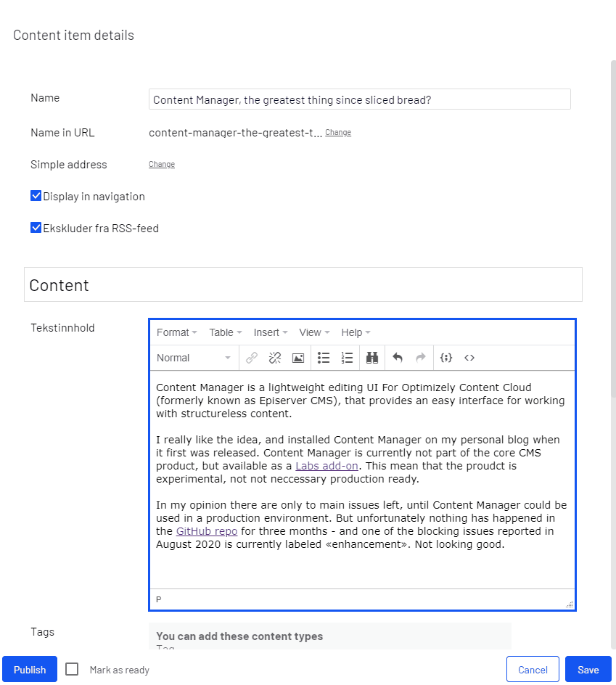Click the Remove link (unlink) icon
This screenshot has width=616, height=685.
click(x=275, y=358)
